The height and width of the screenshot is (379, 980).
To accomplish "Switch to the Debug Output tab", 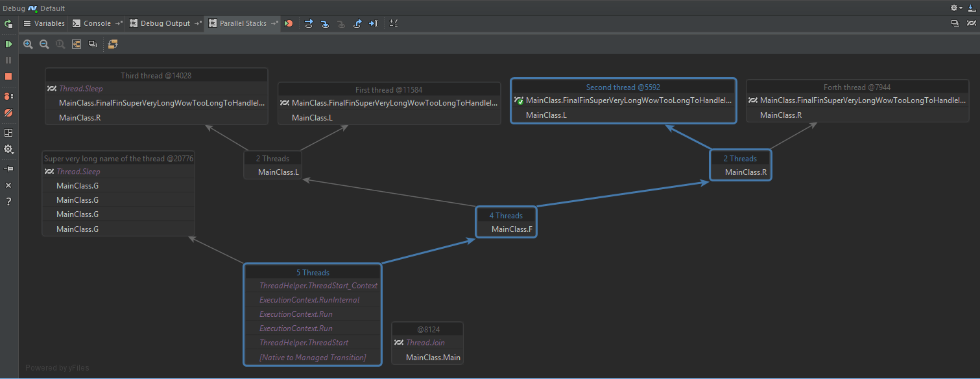I will coord(165,23).
